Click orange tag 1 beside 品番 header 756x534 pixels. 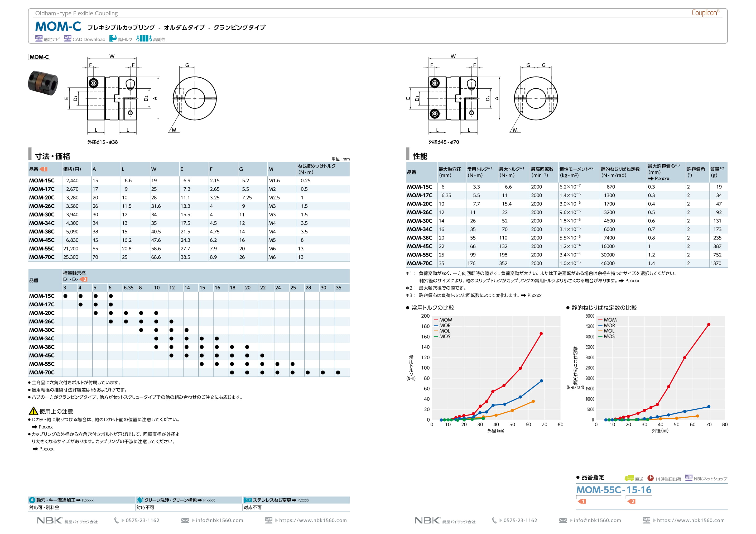coord(44,169)
